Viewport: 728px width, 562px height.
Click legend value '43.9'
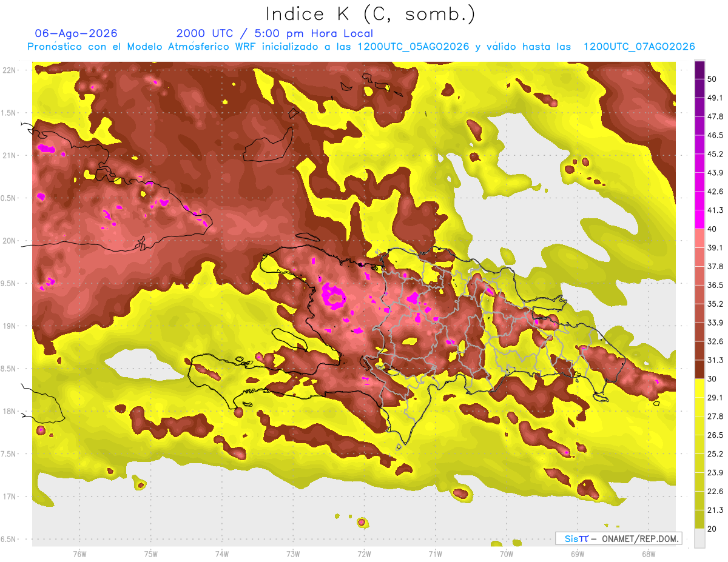tap(715, 173)
